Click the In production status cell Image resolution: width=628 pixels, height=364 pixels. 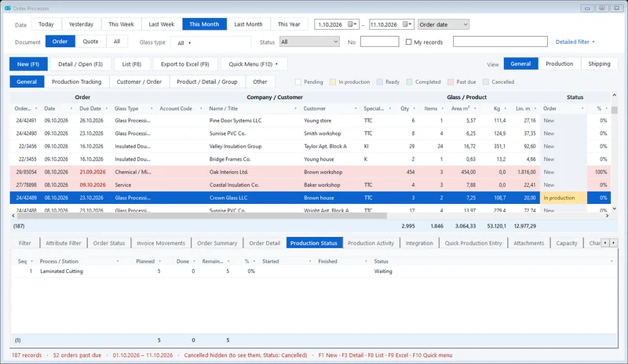[564, 198]
